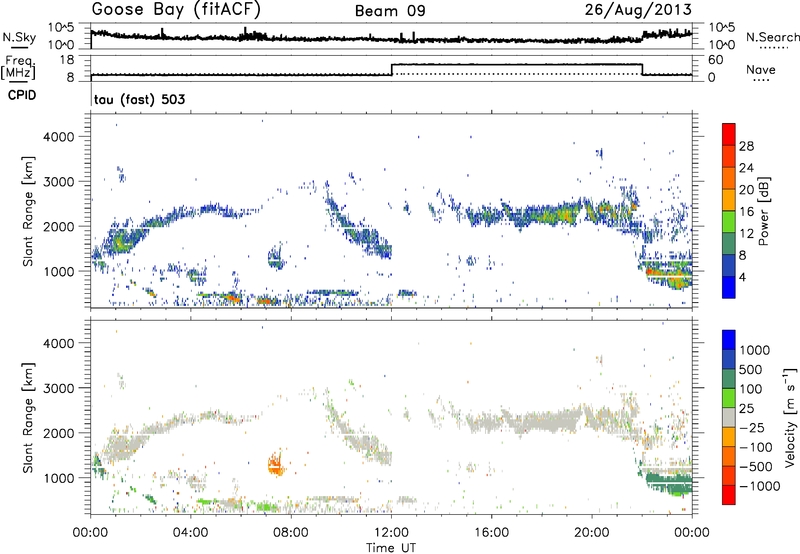Select the Beam 09 label
This screenshot has height=554, width=800.
[390, 11]
